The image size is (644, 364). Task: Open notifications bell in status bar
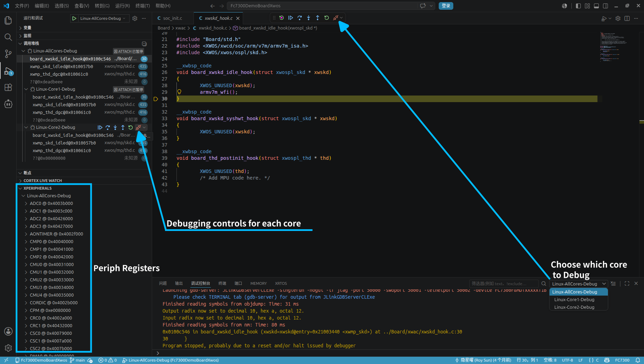(x=638, y=360)
